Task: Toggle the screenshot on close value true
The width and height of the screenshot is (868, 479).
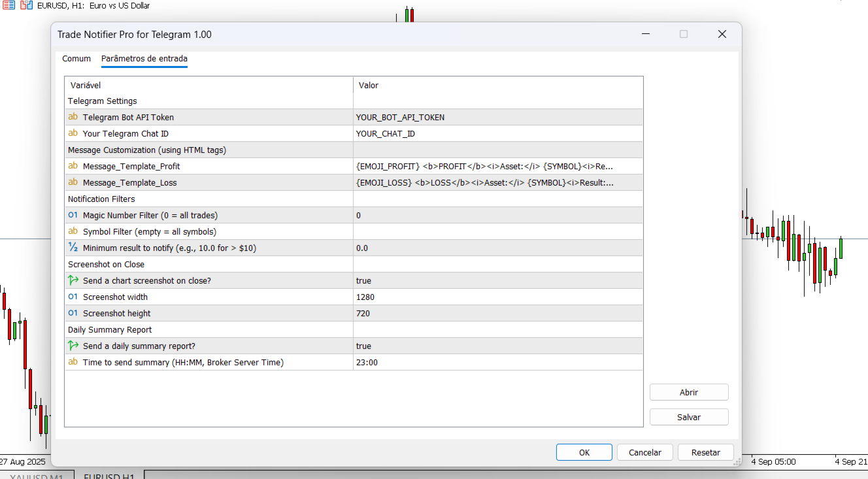Action: [x=498, y=280]
